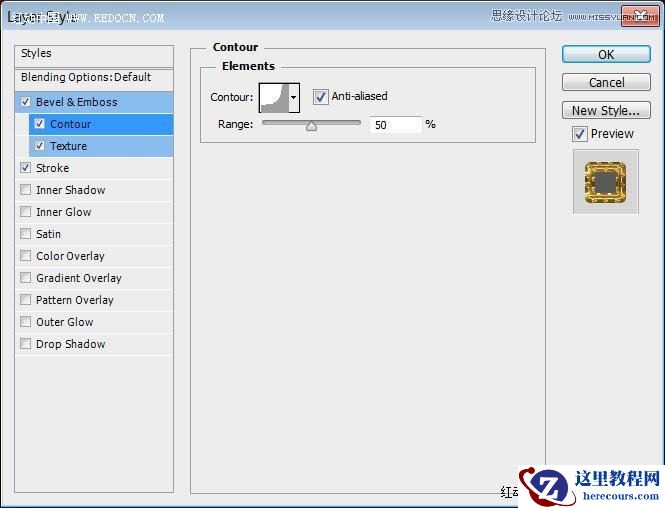Viewport: 665px width, 508px height.
Task: Open the Inner Shadow settings label
Action: click(70, 190)
